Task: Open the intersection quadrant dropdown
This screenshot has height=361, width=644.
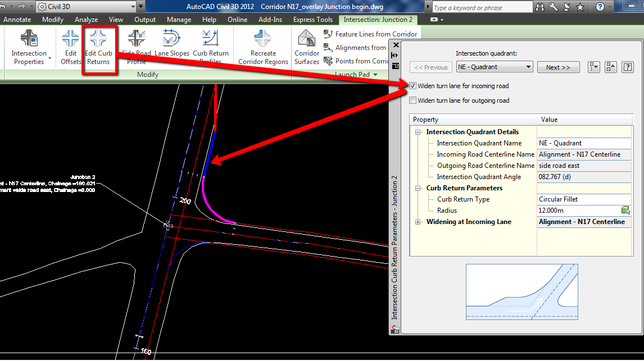Action: [x=527, y=66]
